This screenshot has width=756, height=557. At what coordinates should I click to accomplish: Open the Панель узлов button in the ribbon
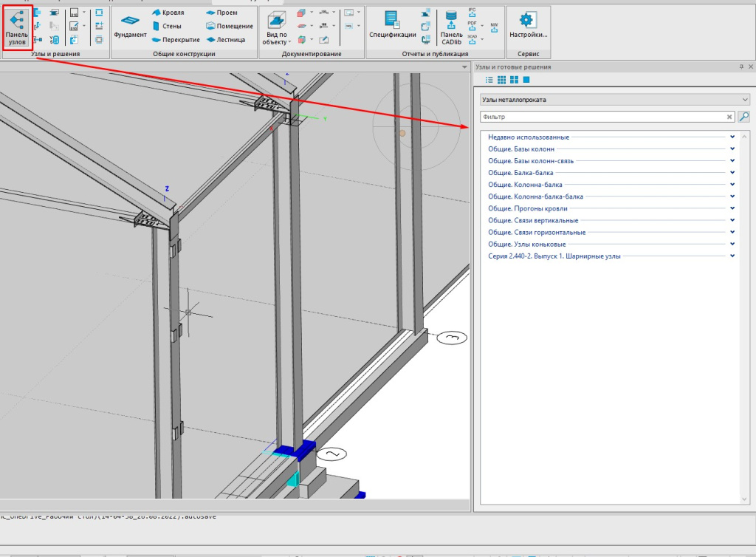[x=17, y=27]
